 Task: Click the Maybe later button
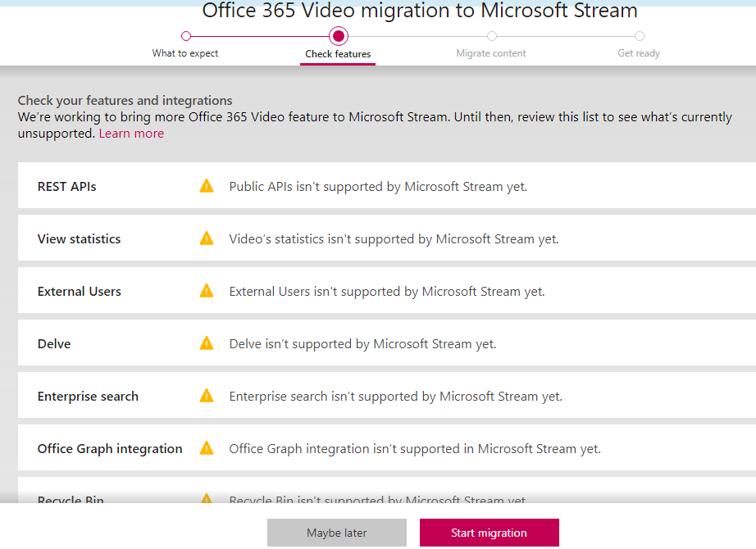pyautogui.click(x=336, y=533)
